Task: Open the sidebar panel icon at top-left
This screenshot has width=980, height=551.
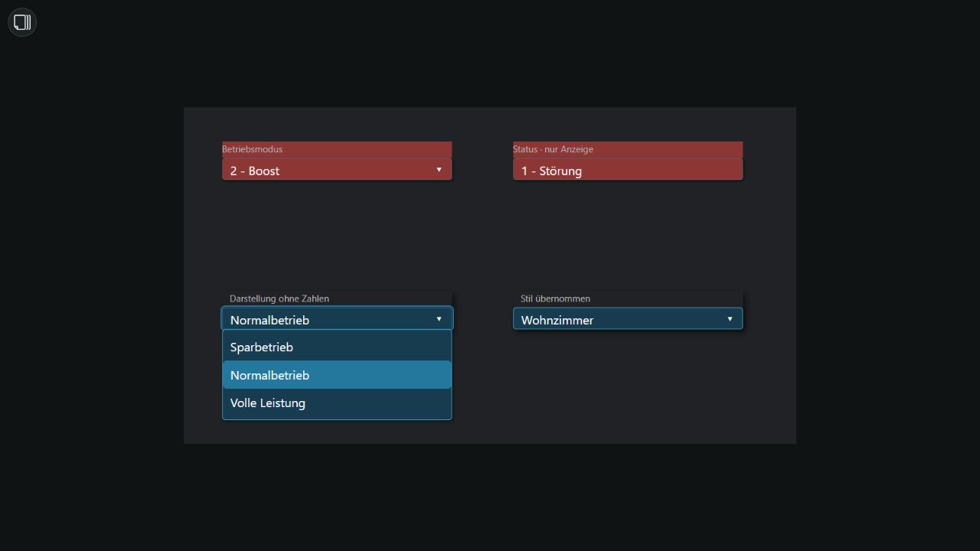Action: point(22,22)
